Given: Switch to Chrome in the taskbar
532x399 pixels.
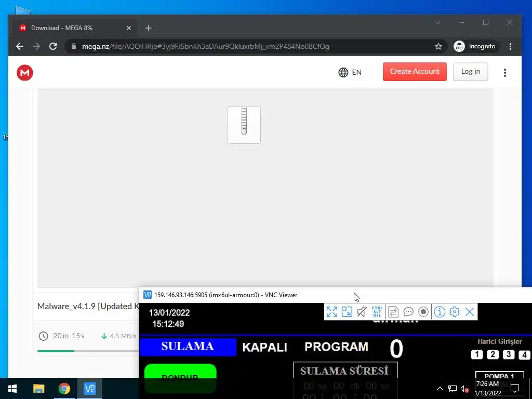Looking at the screenshot, I should click(64, 389).
